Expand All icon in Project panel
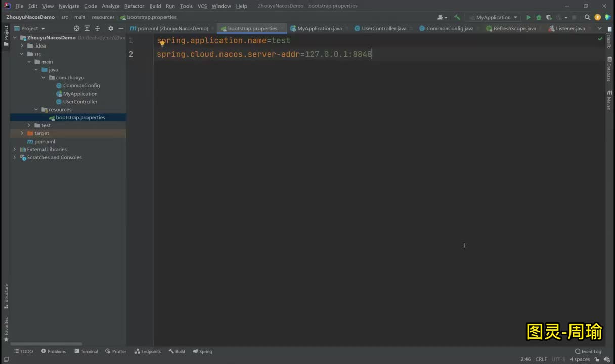The width and height of the screenshot is (615, 364). pos(87,28)
